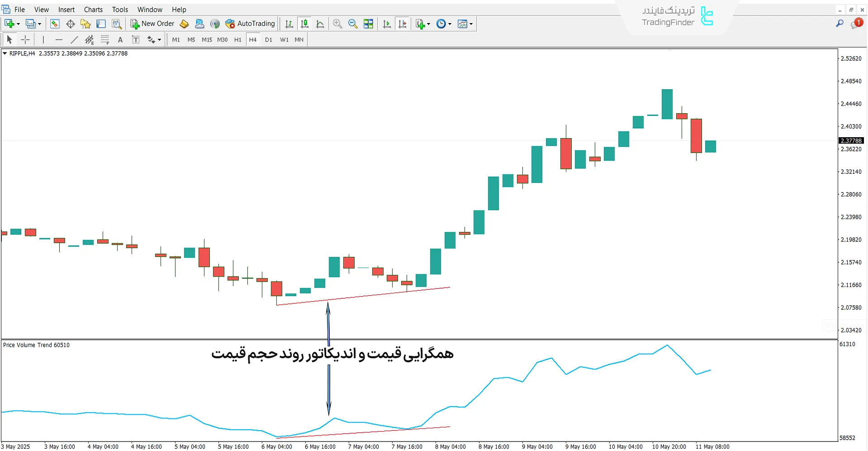Switch timeframe to D1
Image resolution: width=868 pixels, height=451 pixels.
click(x=268, y=39)
